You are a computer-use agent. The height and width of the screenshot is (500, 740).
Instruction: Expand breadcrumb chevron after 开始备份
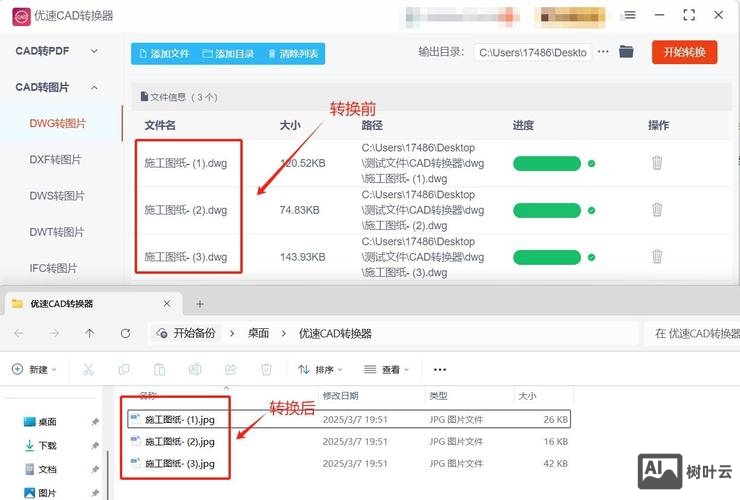(x=232, y=333)
